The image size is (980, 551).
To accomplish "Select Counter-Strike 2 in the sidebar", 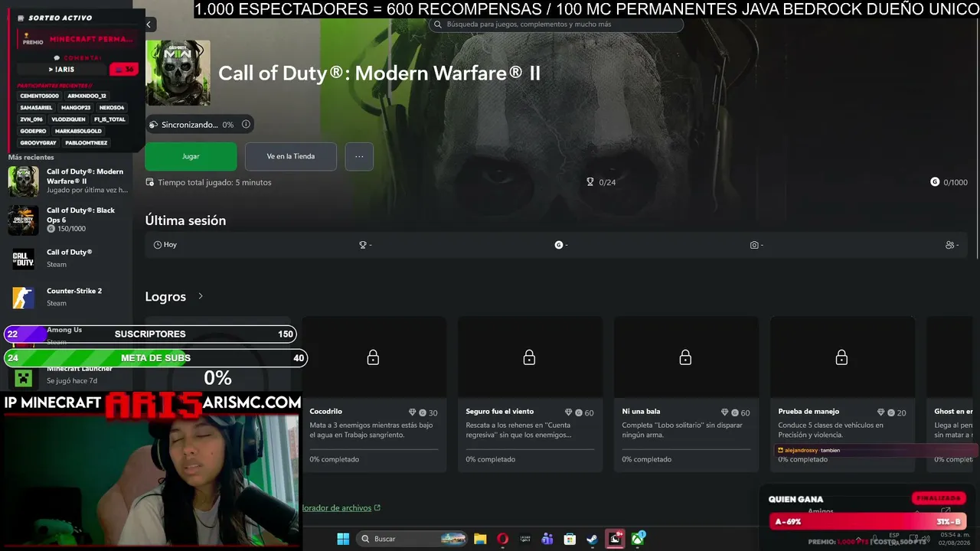I will tap(69, 297).
